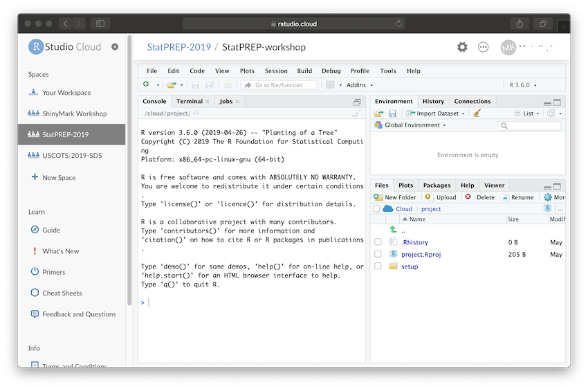The height and width of the screenshot is (389, 588).
Task: Clear environment objects with the broom icon
Action: pos(477,113)
